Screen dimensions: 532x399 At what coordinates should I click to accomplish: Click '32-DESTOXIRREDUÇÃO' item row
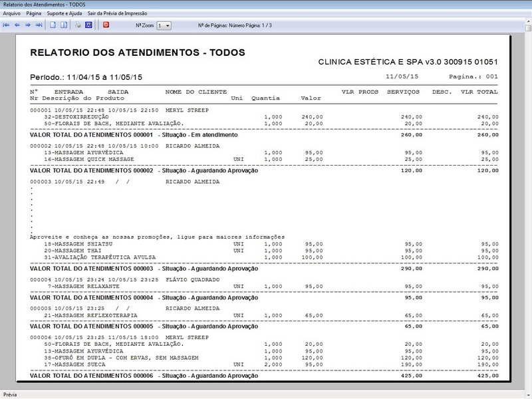point(264,117)
